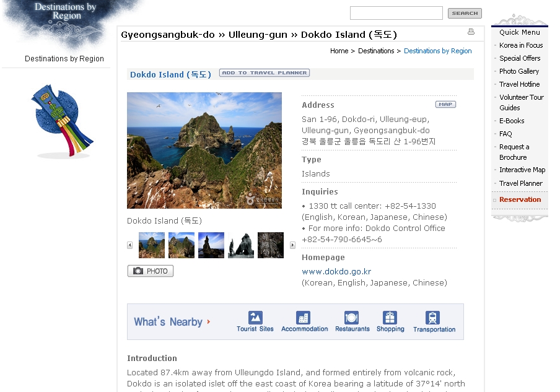Select the Restaurants nearby icon
560x392 pixels.
352,318
